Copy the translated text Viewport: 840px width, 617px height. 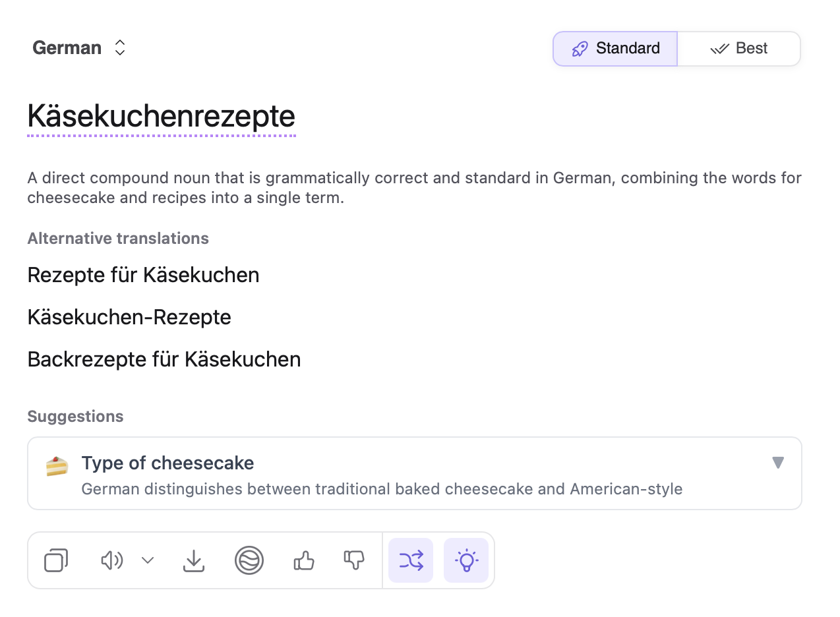point(55,560)
